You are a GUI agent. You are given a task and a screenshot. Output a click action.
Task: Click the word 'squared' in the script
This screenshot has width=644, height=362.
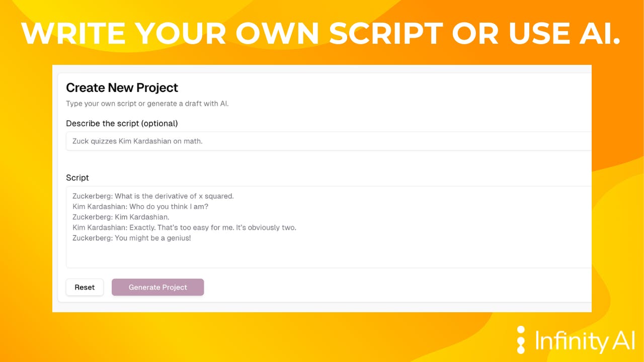218,196
